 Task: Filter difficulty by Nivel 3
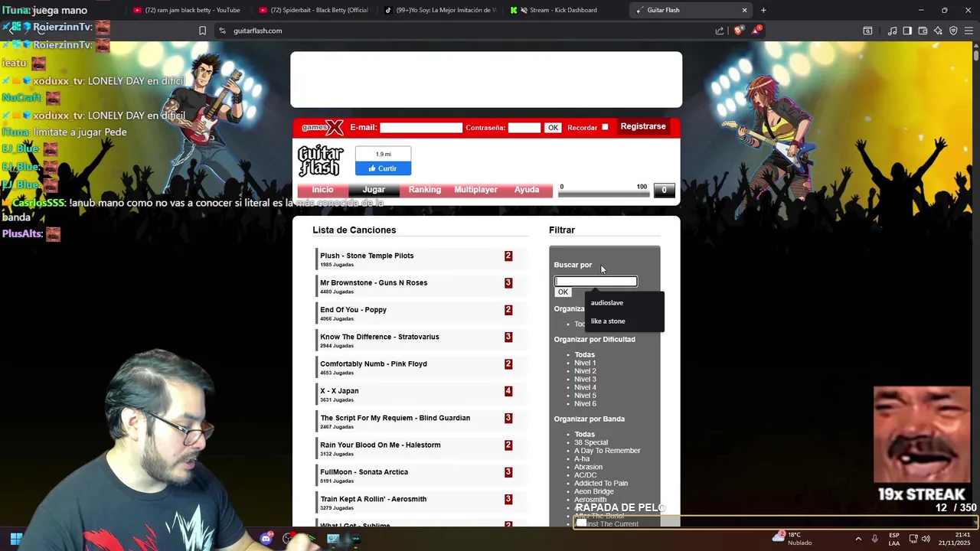585,380
